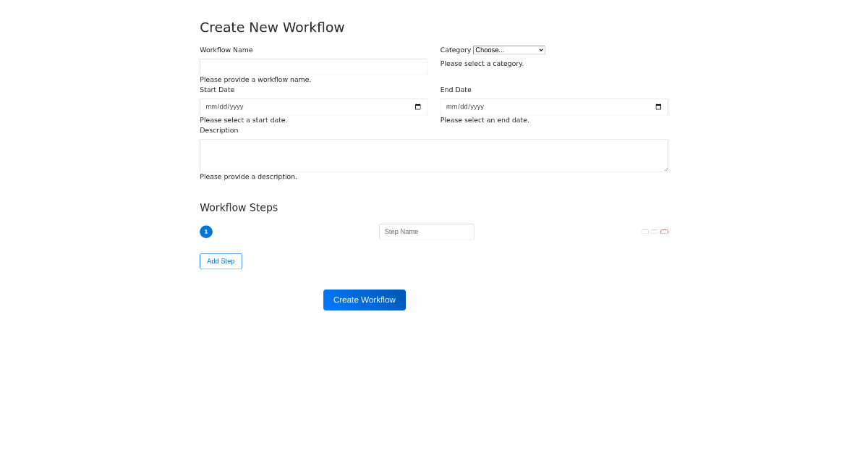868x456 pixels.
Task: Click the first gray step action button
Action: pyautogui.click(x=644, y=232)
